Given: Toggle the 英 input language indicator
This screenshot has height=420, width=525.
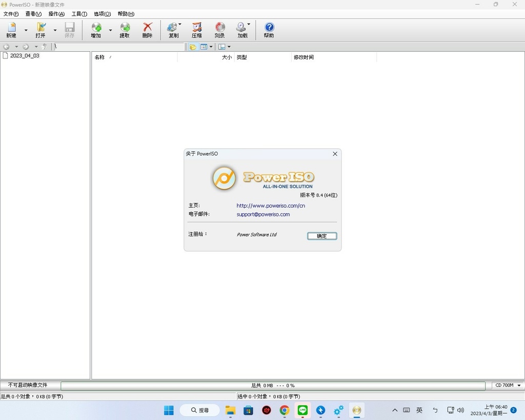Looking at the screenshot, I should [419, 410].
